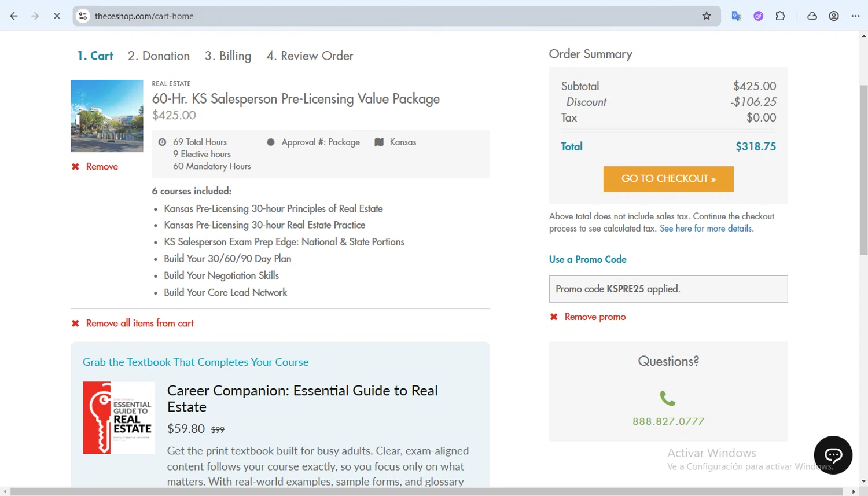
Task: Open 'See here for more details' link
Action: [x=706, y=229]
